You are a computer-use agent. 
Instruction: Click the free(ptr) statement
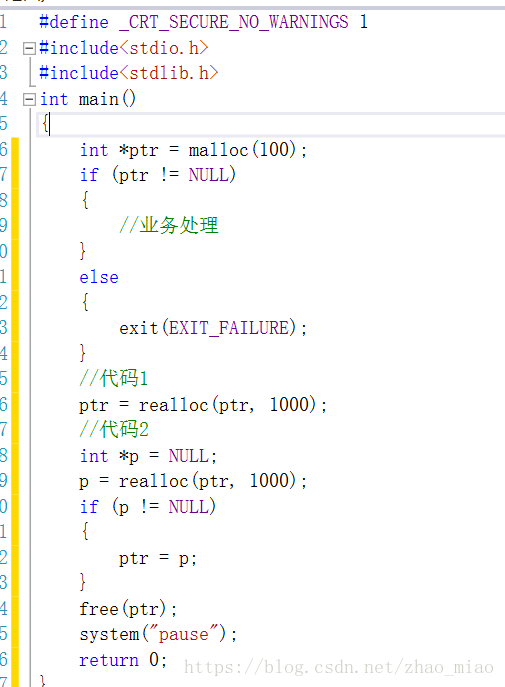point(128,609)
